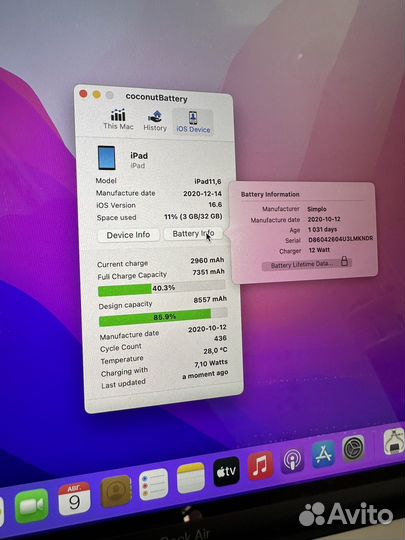Click the current charge value 2960 mAh
Viewport: 405px width, 540px height.
[x=207, y=260]
